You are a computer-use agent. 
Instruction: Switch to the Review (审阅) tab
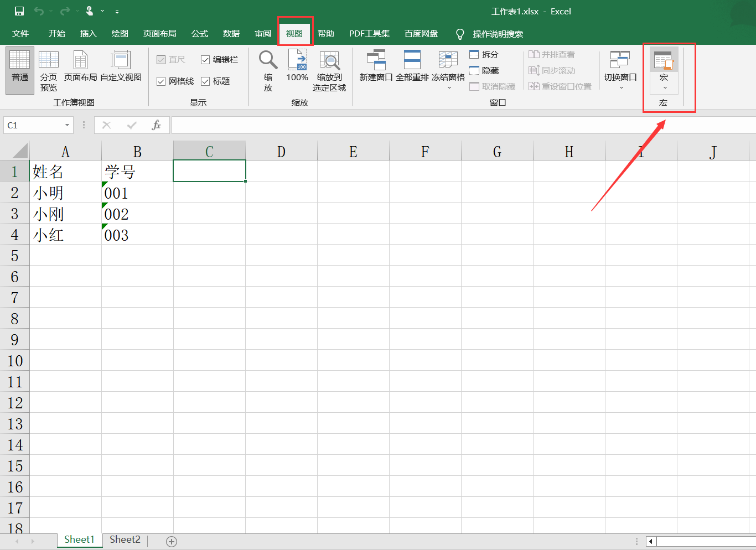click(x=263, y=34)
